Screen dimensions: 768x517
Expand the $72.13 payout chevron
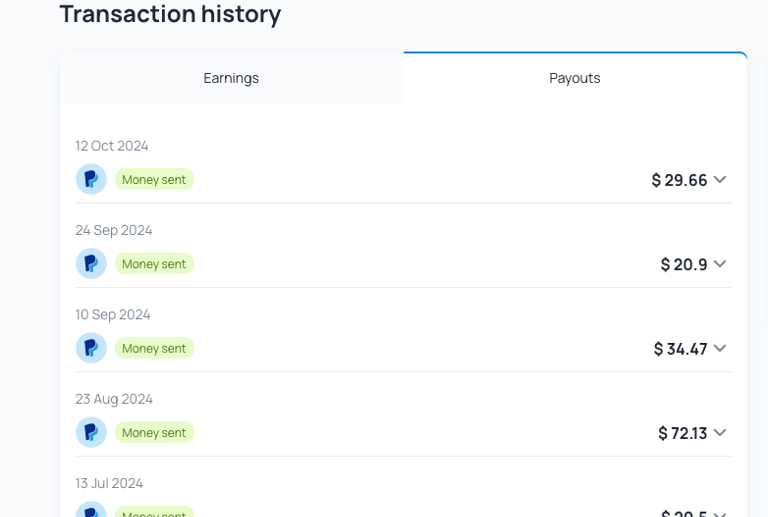(720, 433)
